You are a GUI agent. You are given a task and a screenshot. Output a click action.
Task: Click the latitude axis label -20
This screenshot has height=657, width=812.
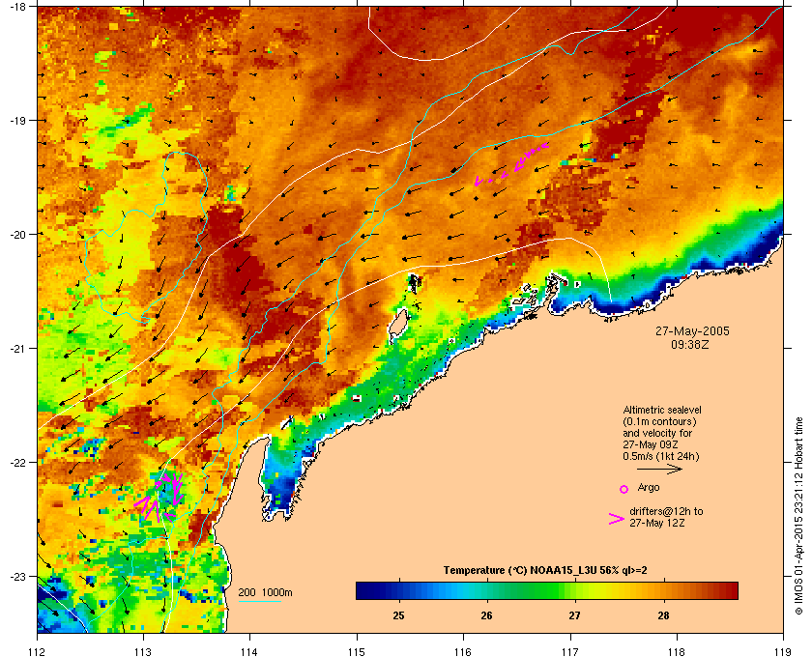pyautogui.click(x=18, y=235)
